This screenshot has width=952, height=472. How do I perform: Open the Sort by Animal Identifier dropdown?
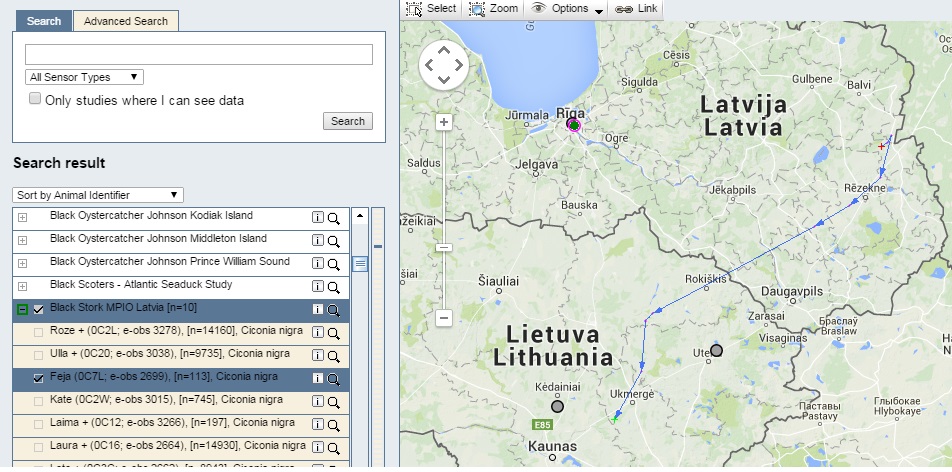click(x=98, y=195)
